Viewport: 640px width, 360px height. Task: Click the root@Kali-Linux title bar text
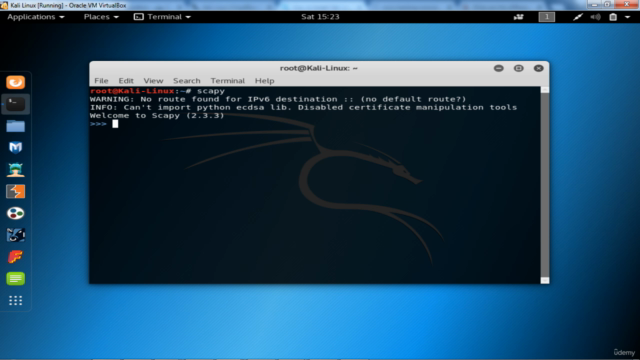point(318,68)
